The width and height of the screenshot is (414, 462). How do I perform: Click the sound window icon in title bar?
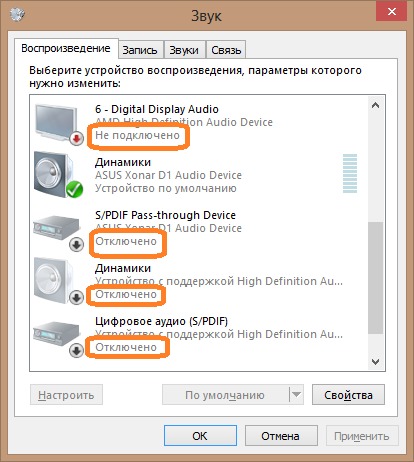pos(17,14)
